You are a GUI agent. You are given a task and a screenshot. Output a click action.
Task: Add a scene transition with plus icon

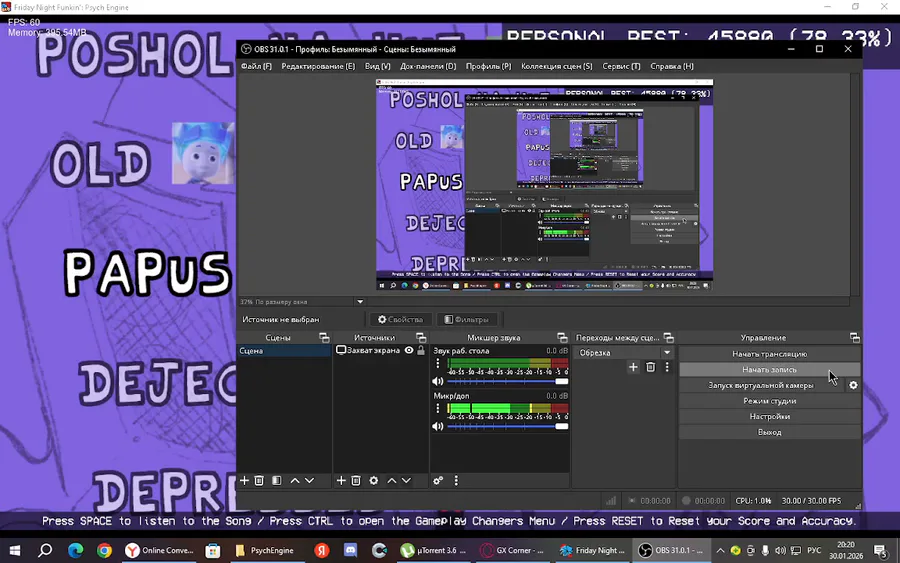point(633,367)
